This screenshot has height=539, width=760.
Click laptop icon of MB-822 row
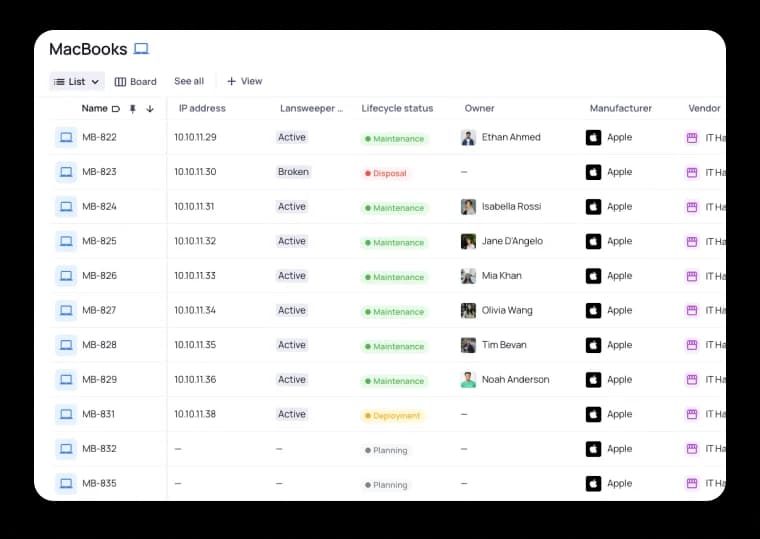coord(66,137)
